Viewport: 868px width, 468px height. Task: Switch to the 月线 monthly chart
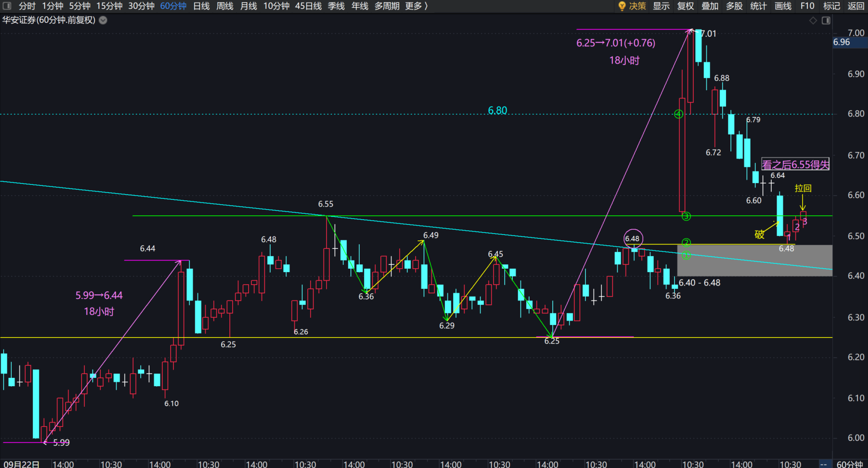pos(248,6)
